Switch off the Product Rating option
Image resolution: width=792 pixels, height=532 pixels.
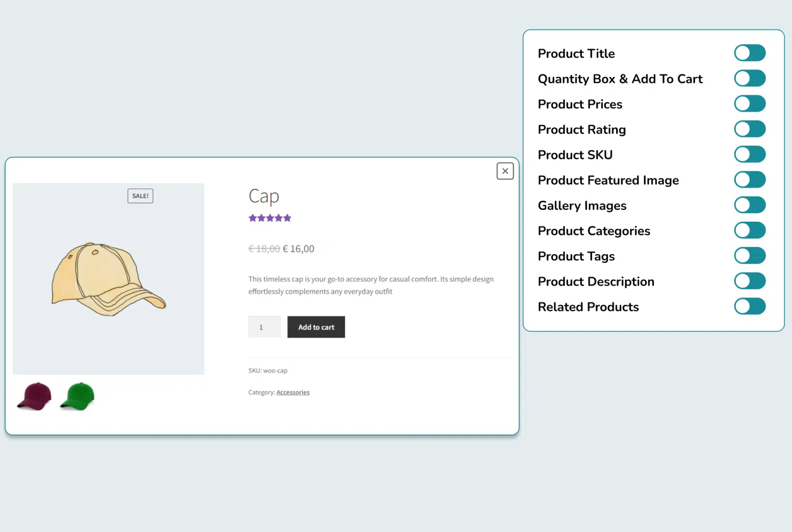coord(749,129)
